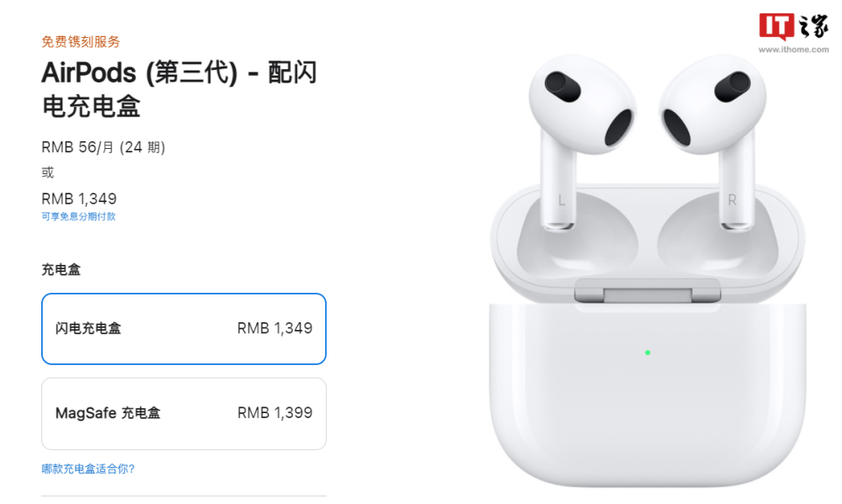The image size is (842, 504).
Task: Open the 哪款充电盒适合你? link
Action: coord(88,469)
